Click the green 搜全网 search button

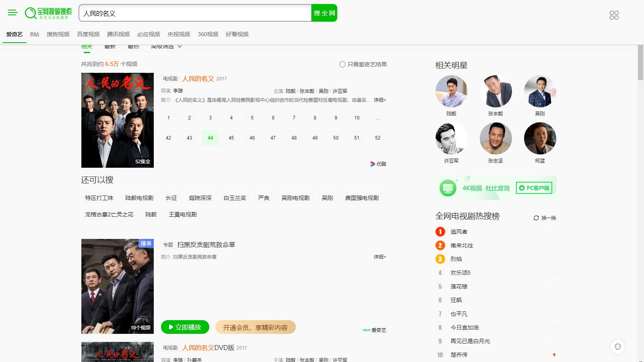coord(324,13)
